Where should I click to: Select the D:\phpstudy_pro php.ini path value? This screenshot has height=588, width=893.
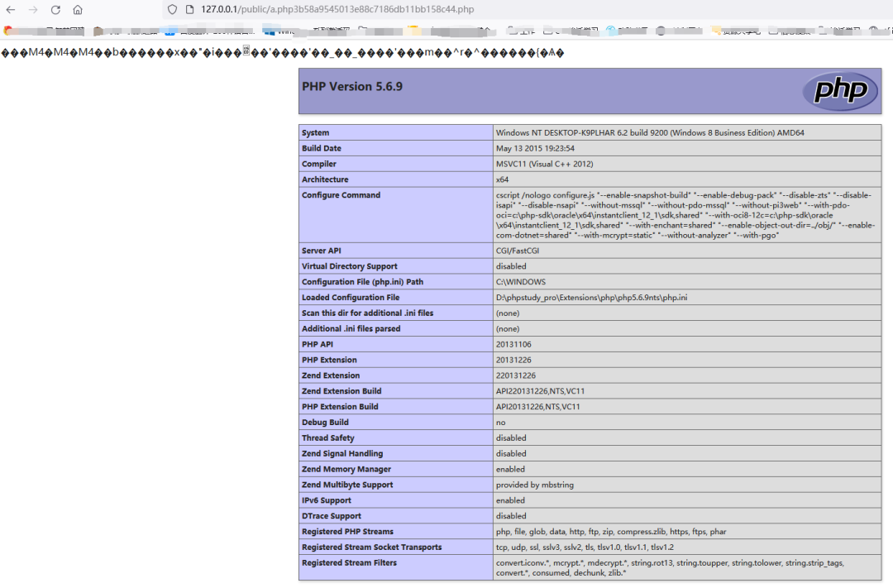(x=591, y=298)
